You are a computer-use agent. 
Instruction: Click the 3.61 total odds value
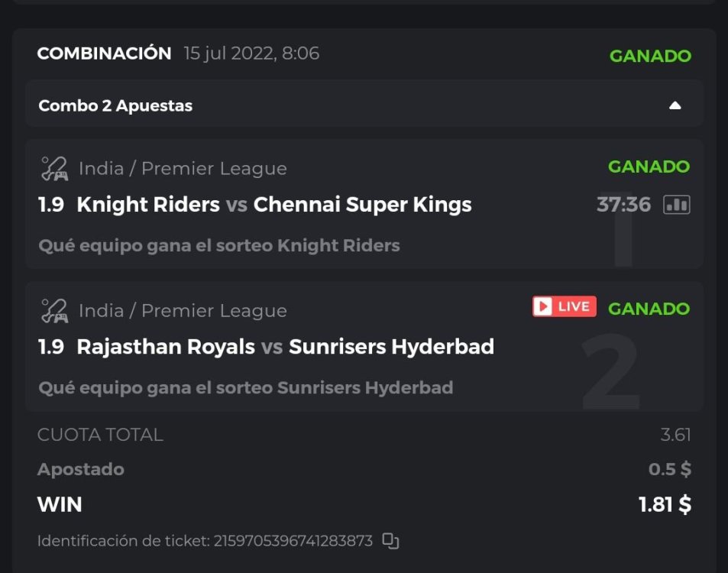pos(675,435)
